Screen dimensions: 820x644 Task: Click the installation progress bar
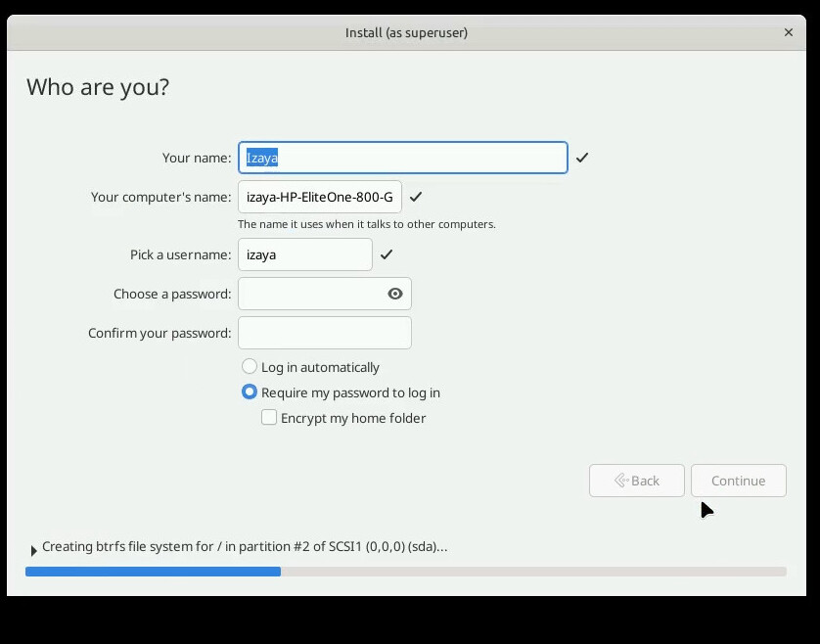coord(405,572)
